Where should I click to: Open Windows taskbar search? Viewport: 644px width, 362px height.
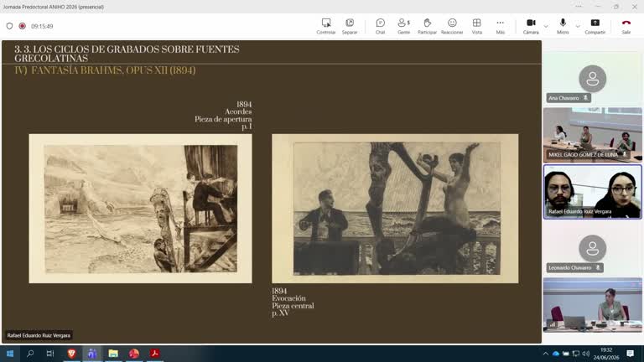[x=30, y=354]
